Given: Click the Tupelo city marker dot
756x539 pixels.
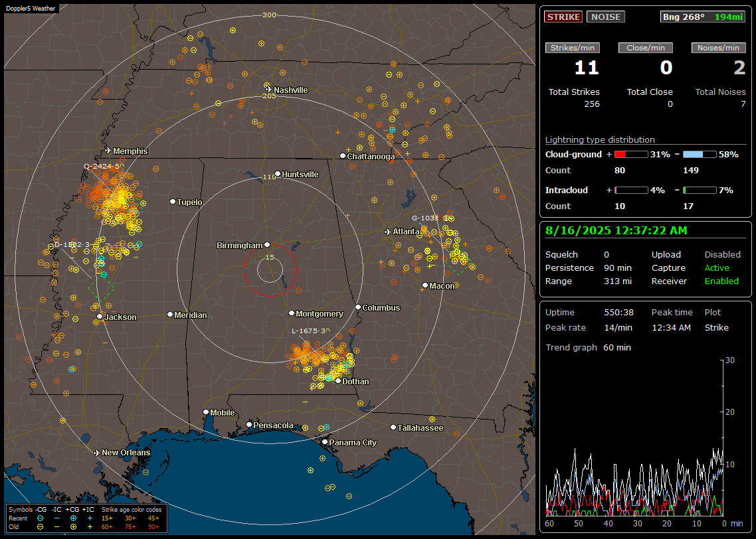Looking at the screenshot, I should [x=173, y=201].
